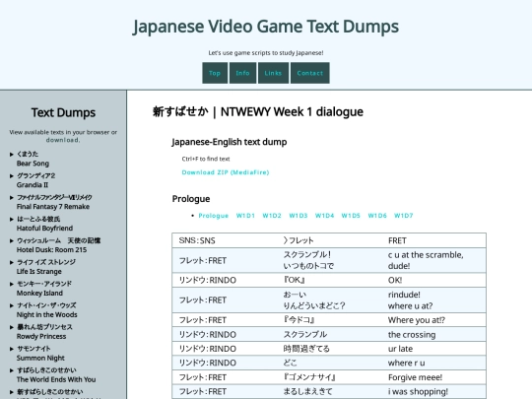Click the 'ur late' cell

point(433,349)
